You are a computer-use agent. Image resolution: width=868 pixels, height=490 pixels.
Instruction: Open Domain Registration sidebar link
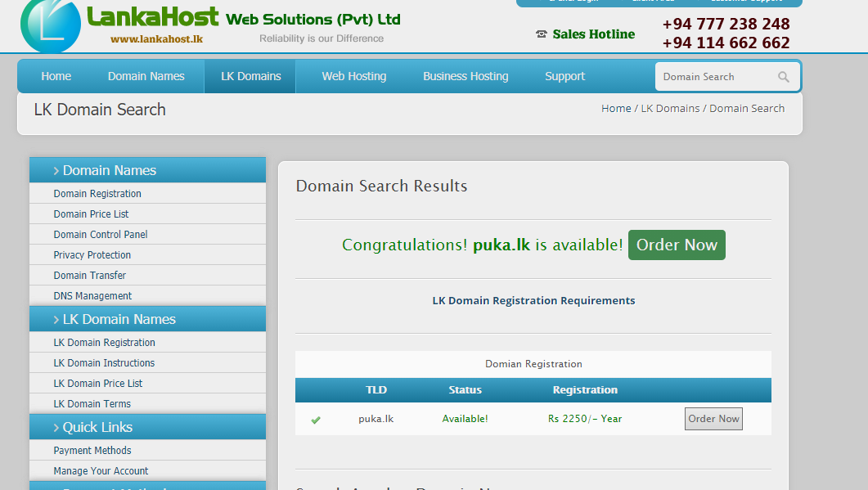pyautogui.click(x=97, y=194)
